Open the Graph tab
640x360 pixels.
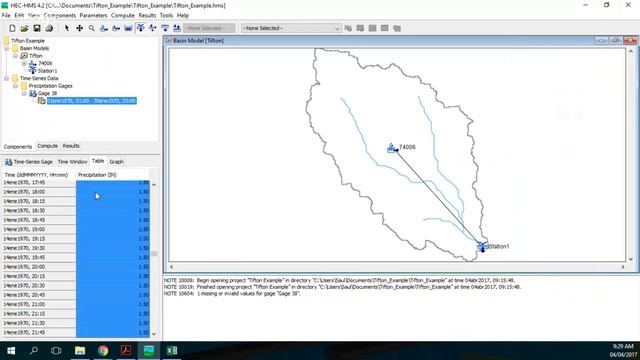(x=116, y=162)
